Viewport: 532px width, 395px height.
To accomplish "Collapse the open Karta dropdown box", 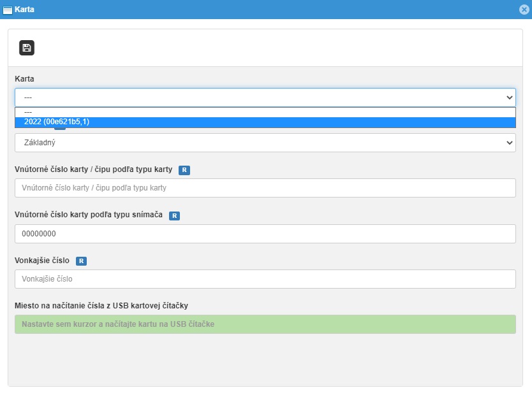I will [509, 97].
